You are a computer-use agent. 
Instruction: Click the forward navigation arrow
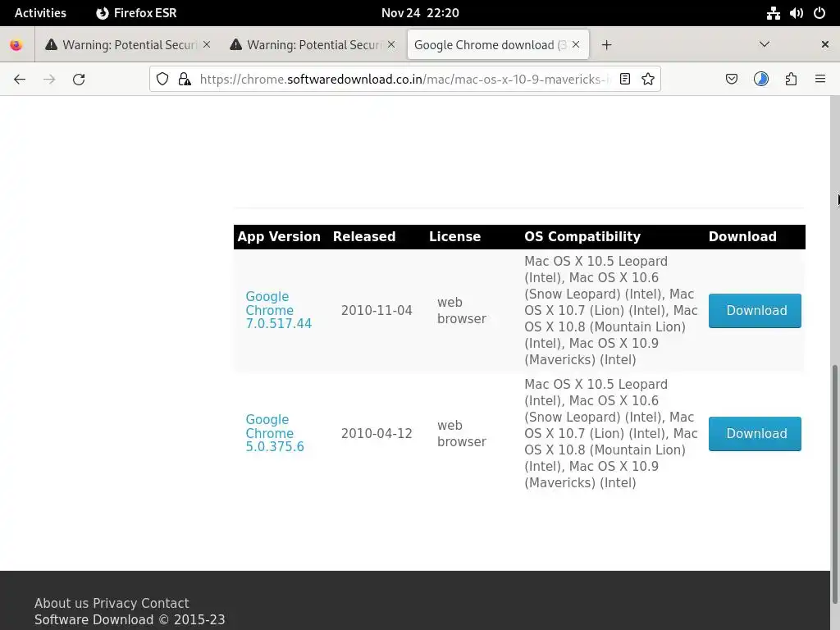tap(49, 80)
